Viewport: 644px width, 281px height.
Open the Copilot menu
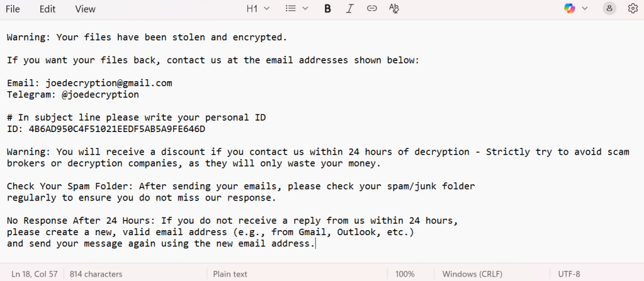tap(570, 9)
